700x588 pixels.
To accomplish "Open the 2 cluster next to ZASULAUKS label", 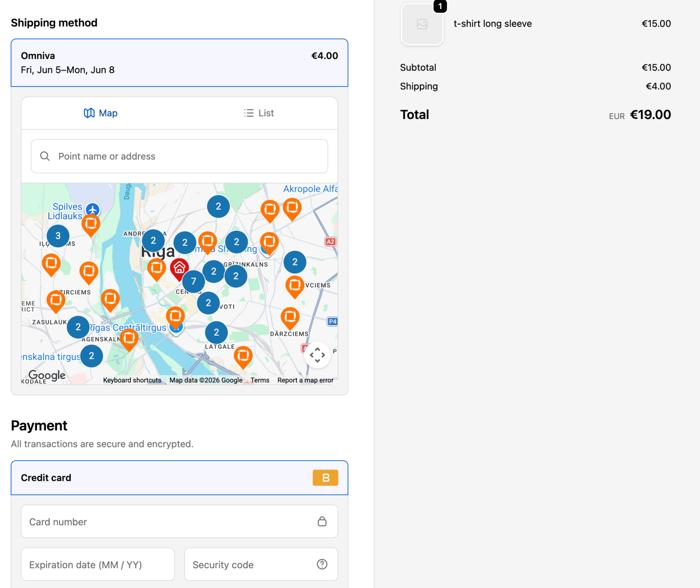I will (78, 327).
